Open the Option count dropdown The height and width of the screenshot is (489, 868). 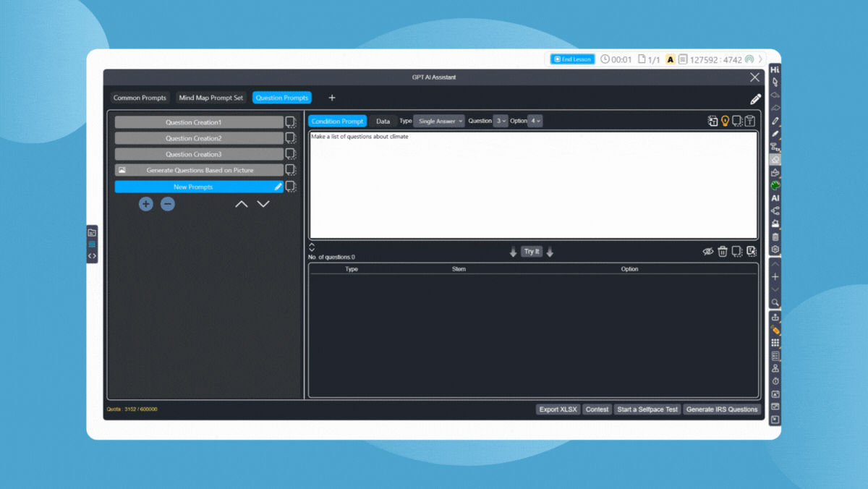coord(535,122)
